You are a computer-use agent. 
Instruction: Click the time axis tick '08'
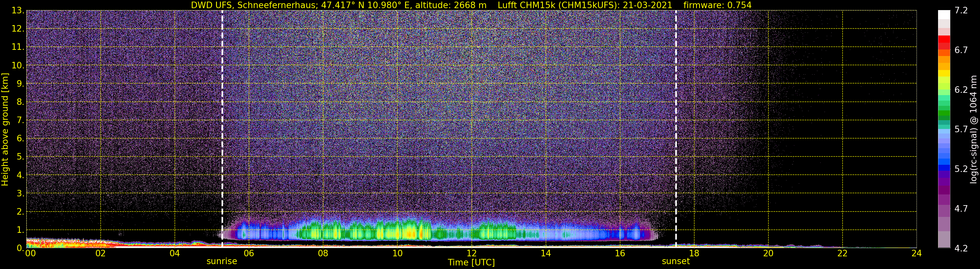point(323,253)
